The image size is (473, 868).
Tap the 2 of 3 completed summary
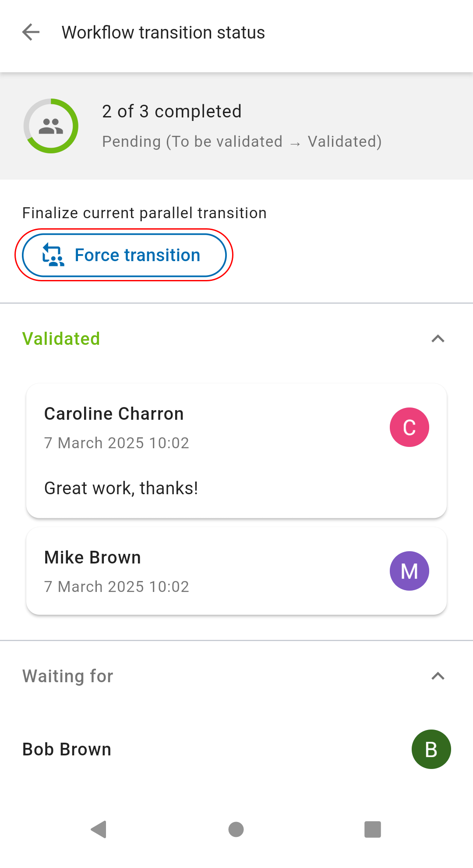(172, 111)
